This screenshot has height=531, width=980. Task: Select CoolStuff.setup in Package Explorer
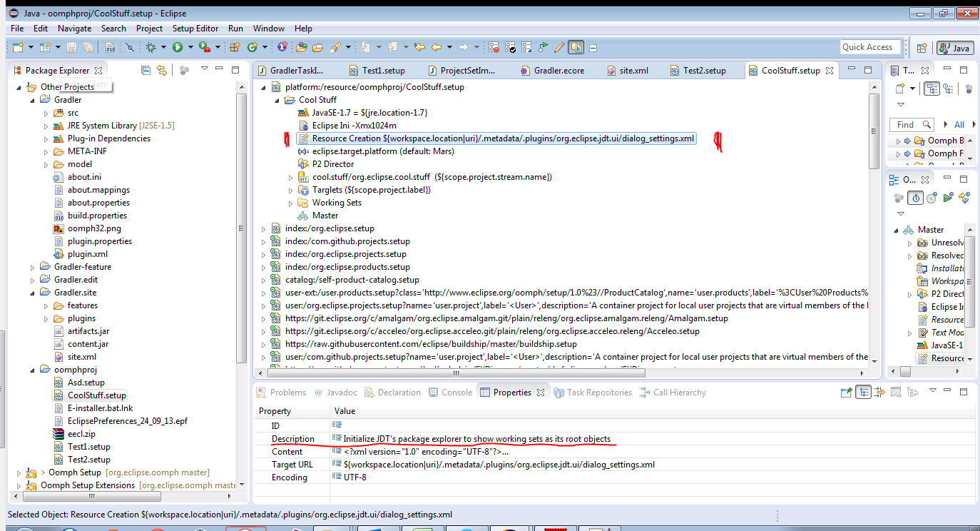[97, 395]
